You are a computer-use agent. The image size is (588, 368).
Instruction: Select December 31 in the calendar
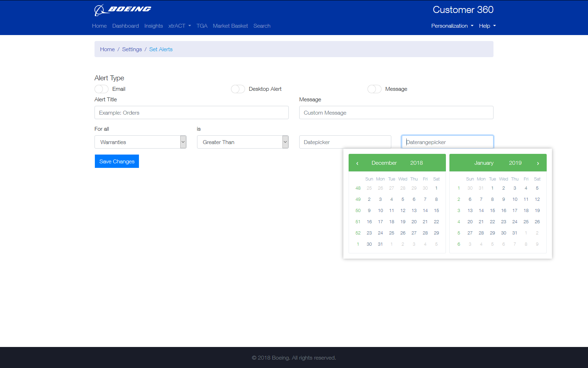(380, 244)
